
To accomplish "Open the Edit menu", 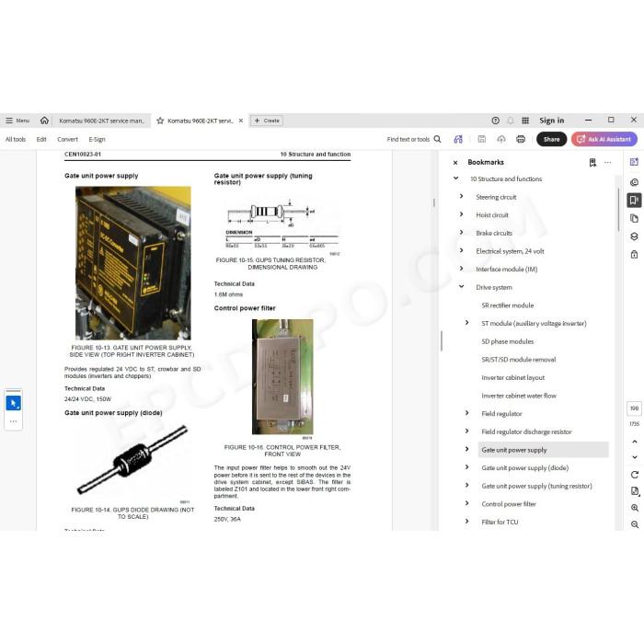I will pyautogui.click(x=41, y=139).
